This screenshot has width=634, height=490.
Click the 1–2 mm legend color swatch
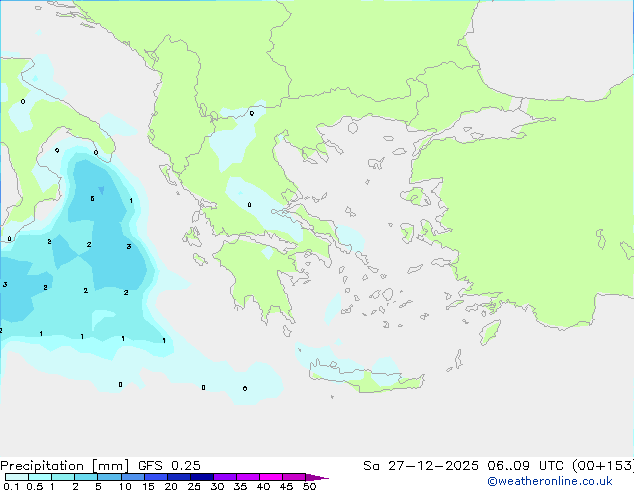(x=63, y=477)
